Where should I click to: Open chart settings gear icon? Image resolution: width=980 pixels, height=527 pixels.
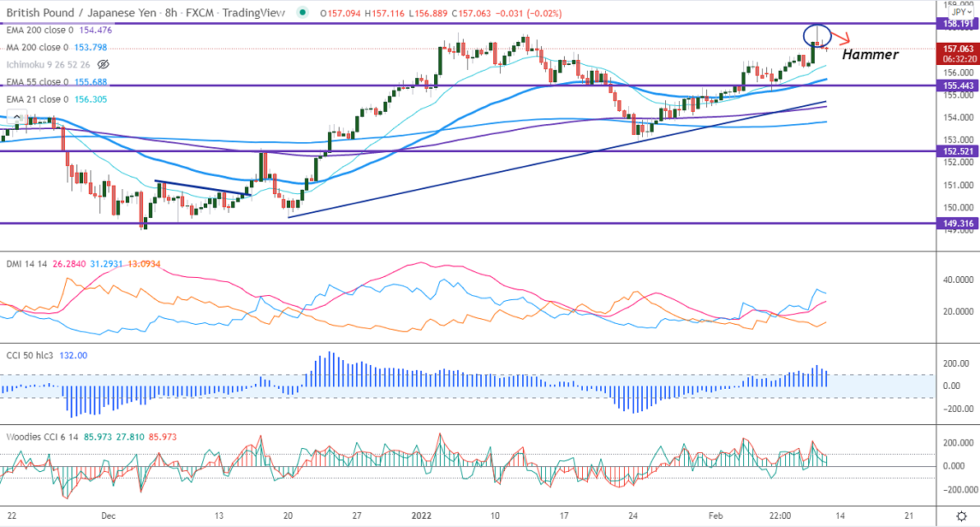coord(962,516)
